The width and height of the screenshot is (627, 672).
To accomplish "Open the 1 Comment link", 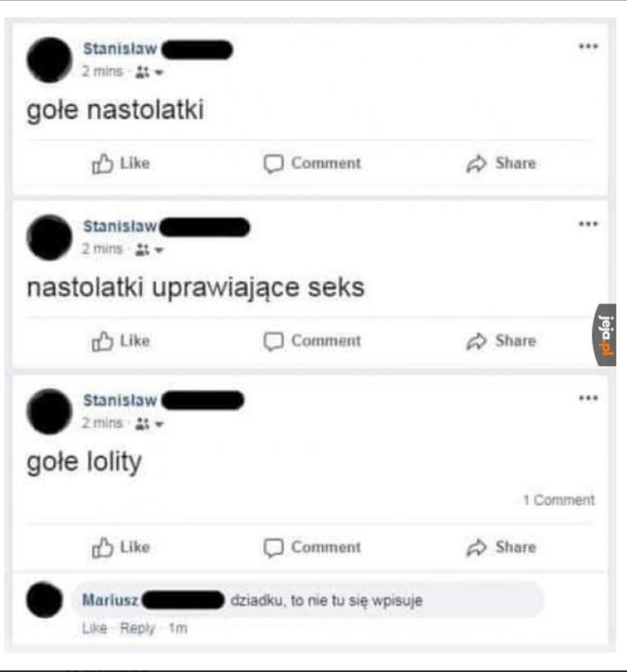I will point(559,500).
